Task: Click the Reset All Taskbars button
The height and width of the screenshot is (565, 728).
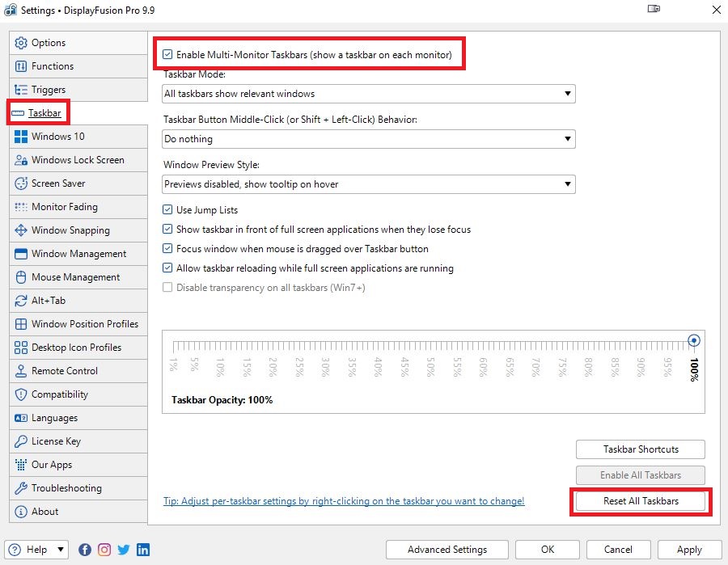Action: (x=641, y=501)
